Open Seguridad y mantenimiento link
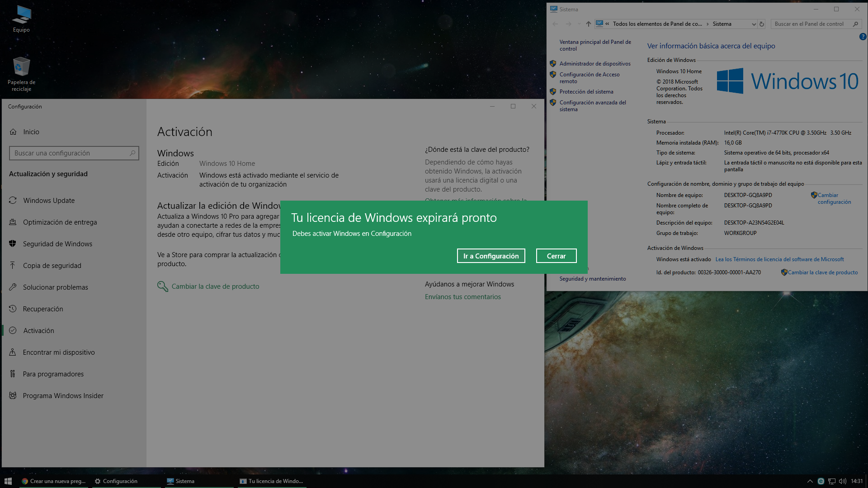The width and height of the screenshot is (868, 488). click(x=593, y=279)
